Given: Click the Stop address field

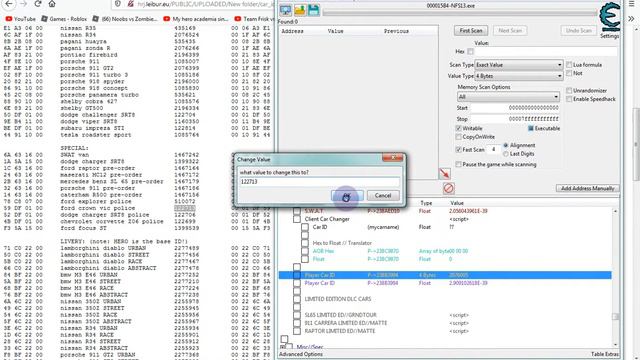Looking at the screenshot, I should tap(515, 119).
